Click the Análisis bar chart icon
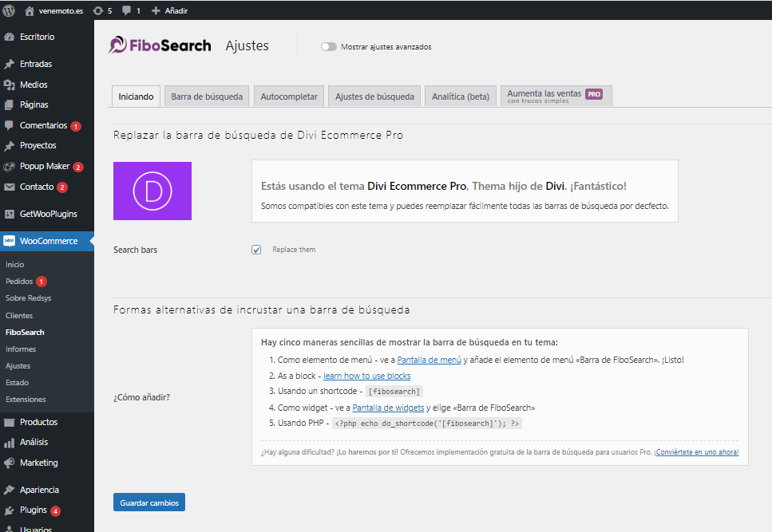 point(9,443)
